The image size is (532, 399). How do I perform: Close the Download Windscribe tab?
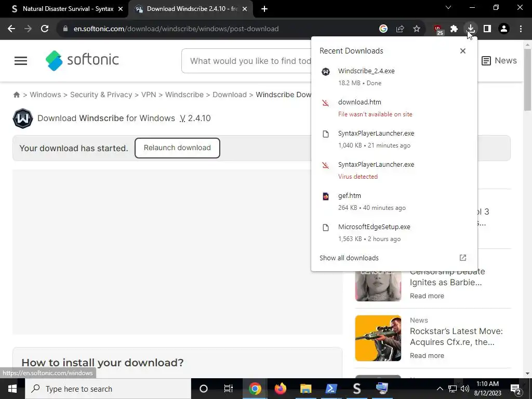pos(245,9)
